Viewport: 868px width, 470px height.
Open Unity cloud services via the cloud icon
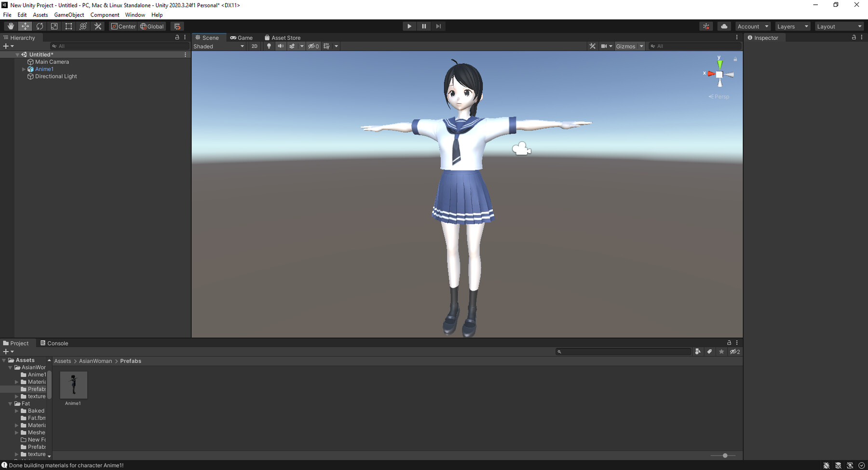724,26
